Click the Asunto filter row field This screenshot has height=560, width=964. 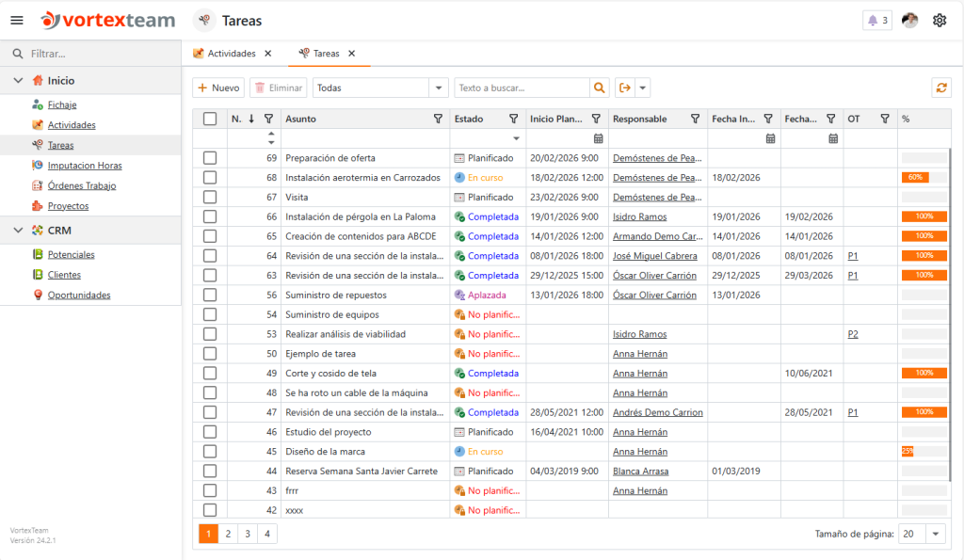pyautogui.click(x=365, y=138)
